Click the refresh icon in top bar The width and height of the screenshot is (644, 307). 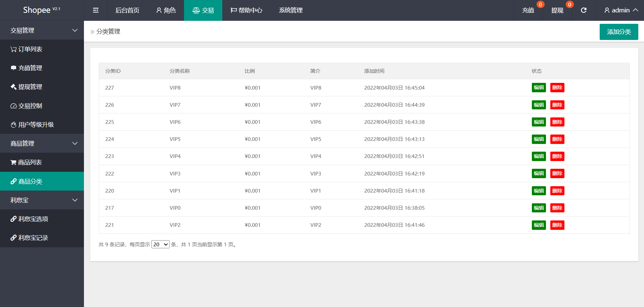point(584,10)
